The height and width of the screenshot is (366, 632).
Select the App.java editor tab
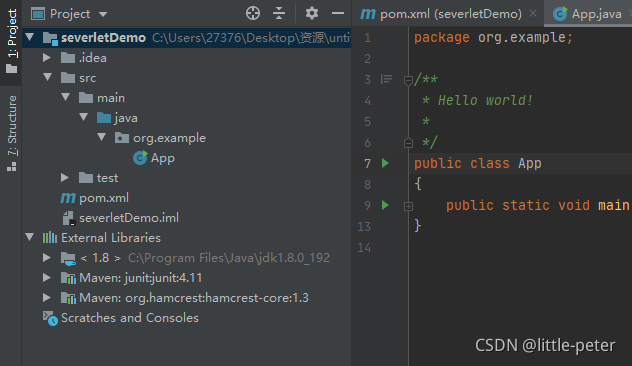pos(589,14)
